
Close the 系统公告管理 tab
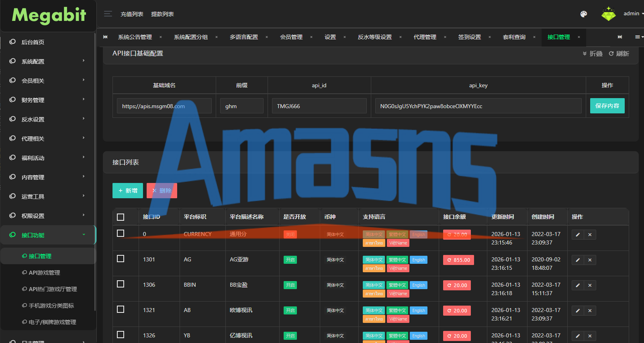click(x=161, y=37)
